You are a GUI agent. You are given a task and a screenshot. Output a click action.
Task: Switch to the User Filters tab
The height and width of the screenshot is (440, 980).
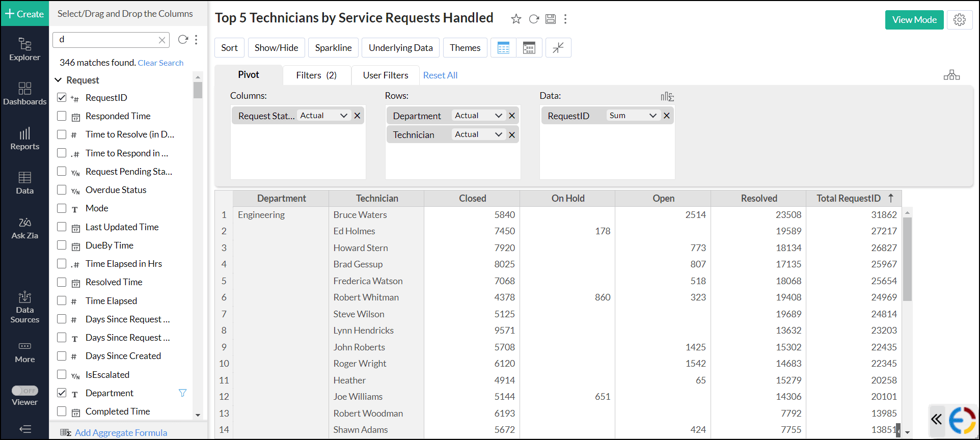click(385, 75)
